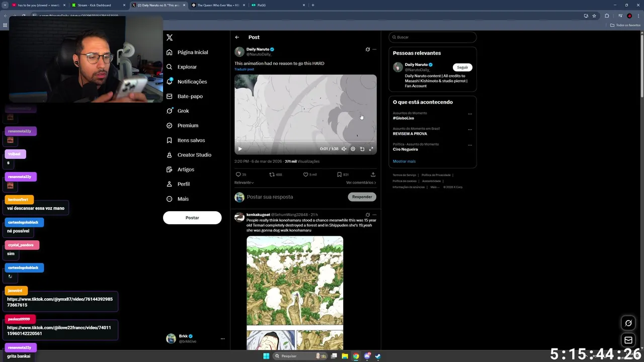
Task: Play the Naruto animation video
Action: pyautogui.click(x=240, y=149)
